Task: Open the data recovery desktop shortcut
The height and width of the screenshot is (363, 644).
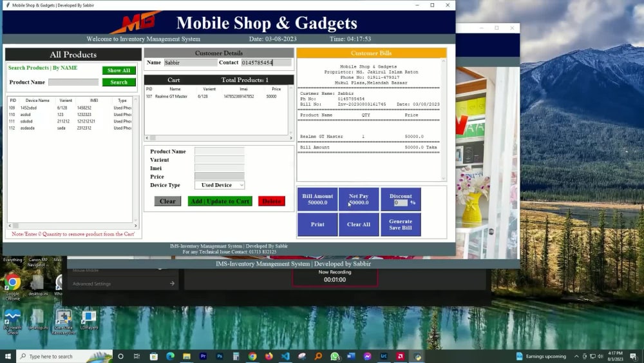Action: (x=64, y=322)
